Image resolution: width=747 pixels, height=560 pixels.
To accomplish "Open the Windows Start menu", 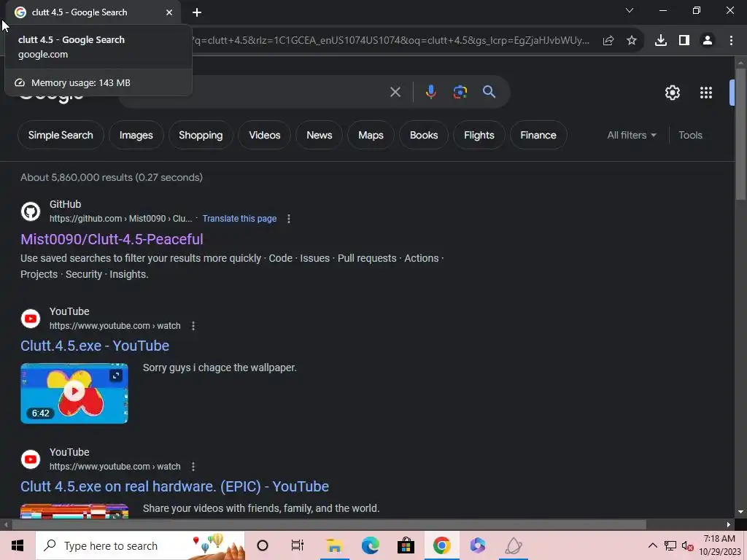I will coord(18,545).
